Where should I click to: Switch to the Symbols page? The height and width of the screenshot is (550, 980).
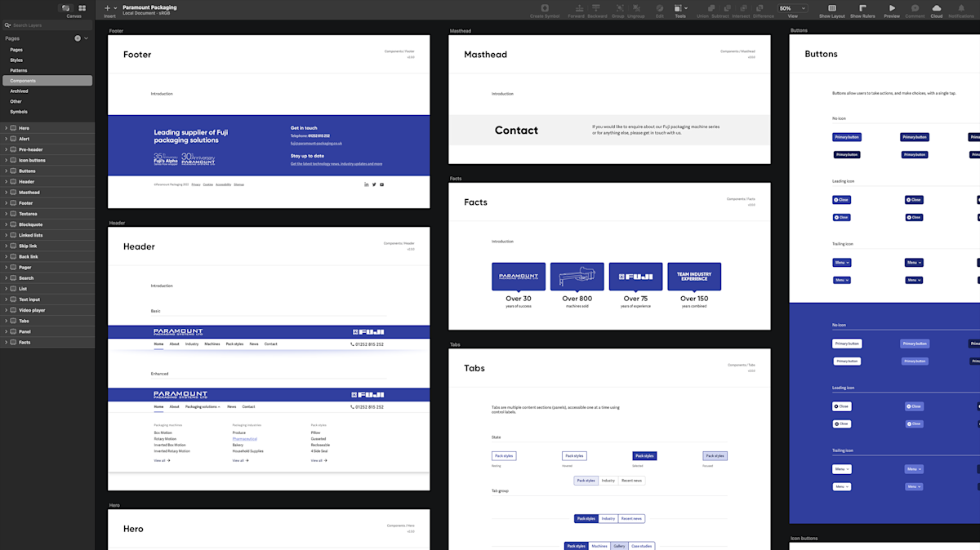[19, 112]
